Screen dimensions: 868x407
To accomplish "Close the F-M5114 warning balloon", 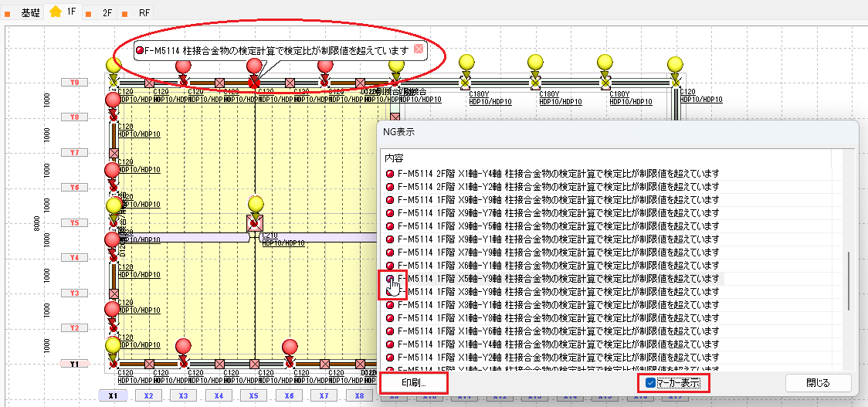I will click(419, 49).
